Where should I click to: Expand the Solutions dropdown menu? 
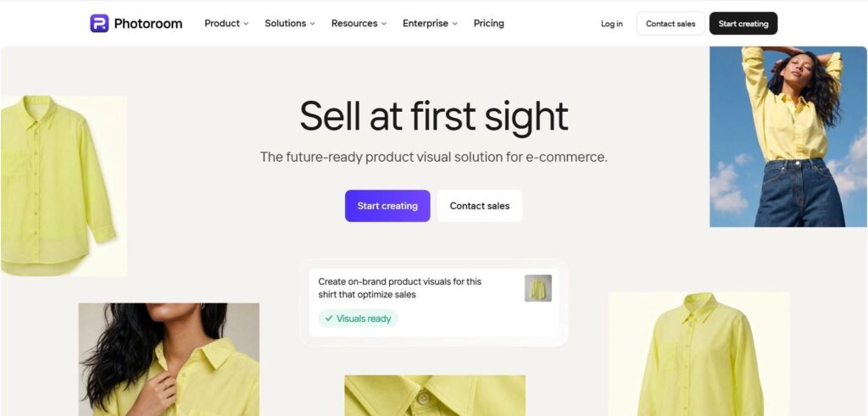tap(290, 23)
